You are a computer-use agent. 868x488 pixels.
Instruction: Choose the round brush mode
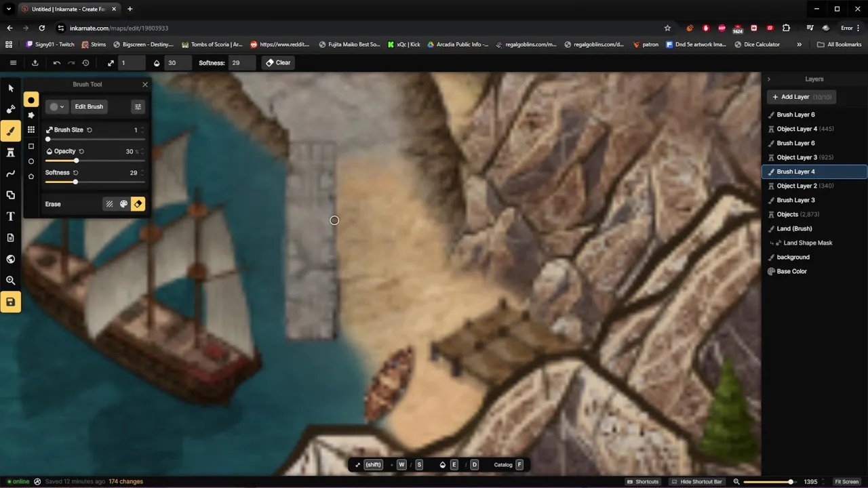[x=31, y=100]
